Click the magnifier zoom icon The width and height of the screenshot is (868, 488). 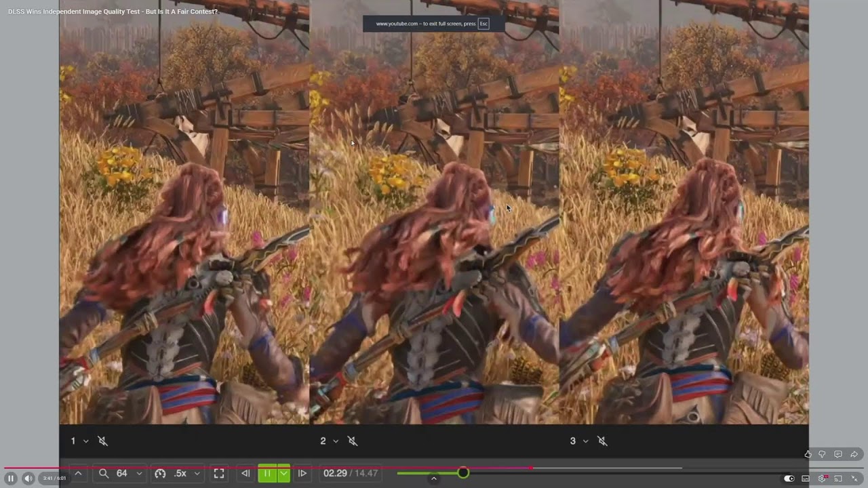(x=104, y=473)
